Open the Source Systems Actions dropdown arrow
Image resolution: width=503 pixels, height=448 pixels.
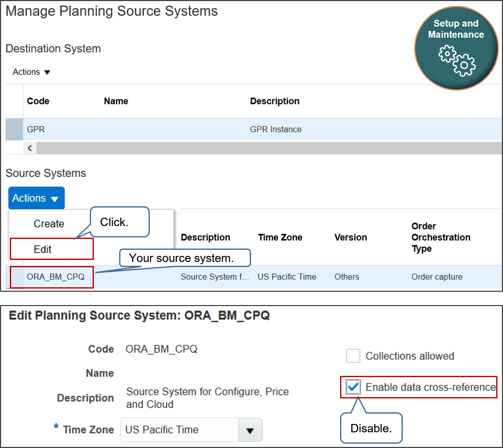tap(55, 198)
